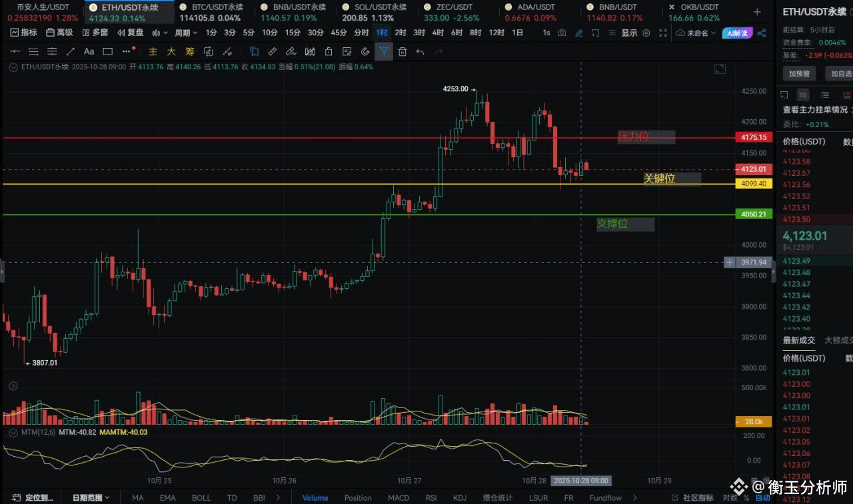Click the 定位到 locate button
This screenshot has height=504, width=853.
click(32, 497)
